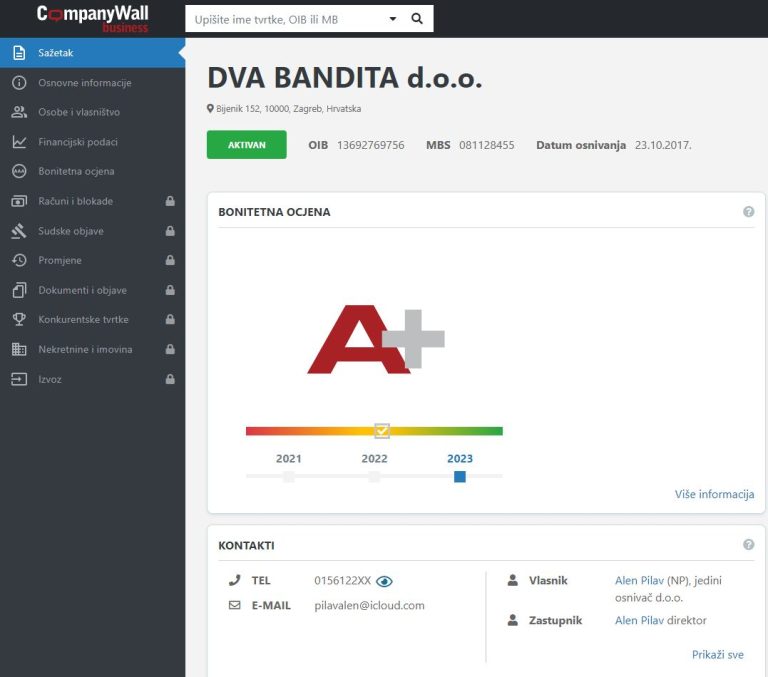Open the Više informacija link
The height and width of the screenshot is (677, 768).
coord(714,494)
